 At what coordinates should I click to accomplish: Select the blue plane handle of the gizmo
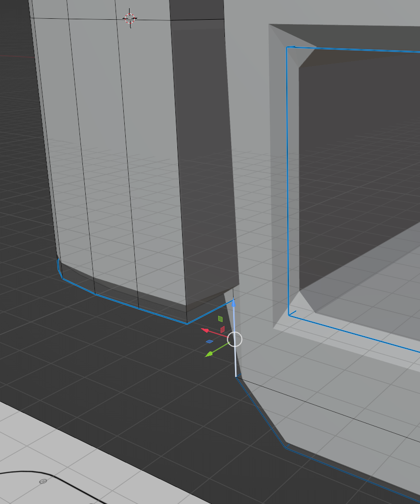pos(210,341)
